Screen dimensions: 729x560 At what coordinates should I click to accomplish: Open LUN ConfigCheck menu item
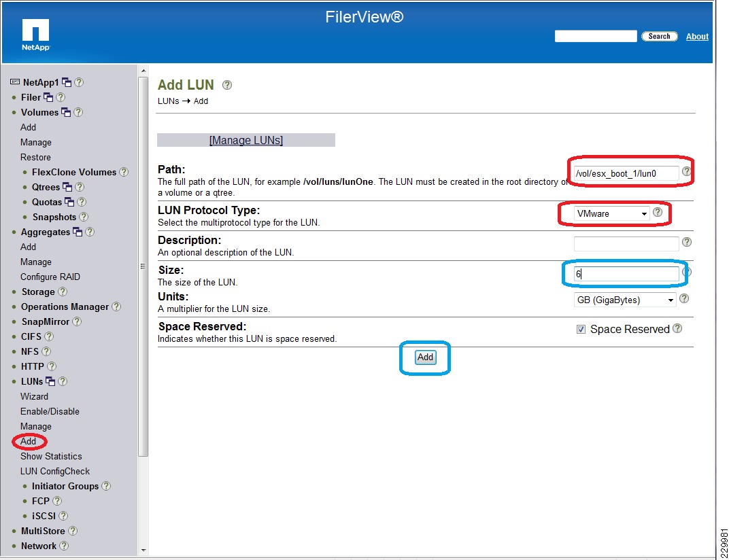click(x=55, y=471)
